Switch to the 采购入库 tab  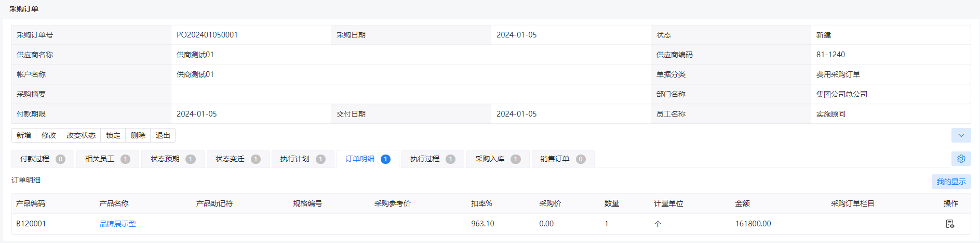(x=498, y=159)
